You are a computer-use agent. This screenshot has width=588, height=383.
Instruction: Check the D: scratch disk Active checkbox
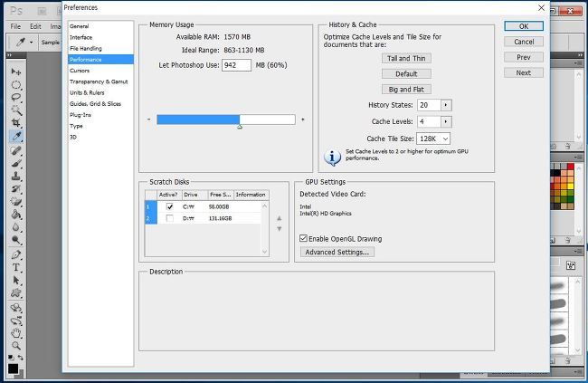point(169,218)
